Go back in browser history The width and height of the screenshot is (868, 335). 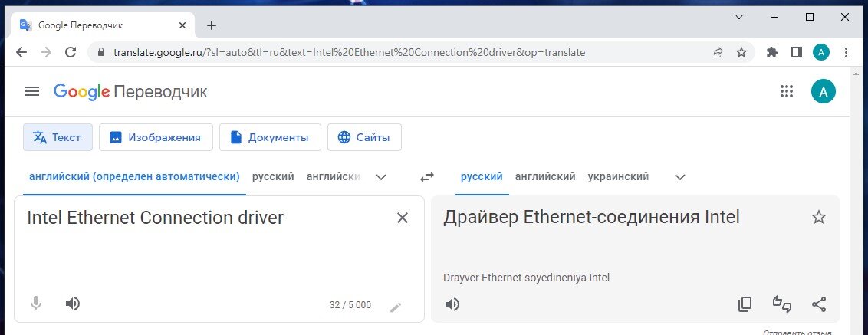(21, 52)
